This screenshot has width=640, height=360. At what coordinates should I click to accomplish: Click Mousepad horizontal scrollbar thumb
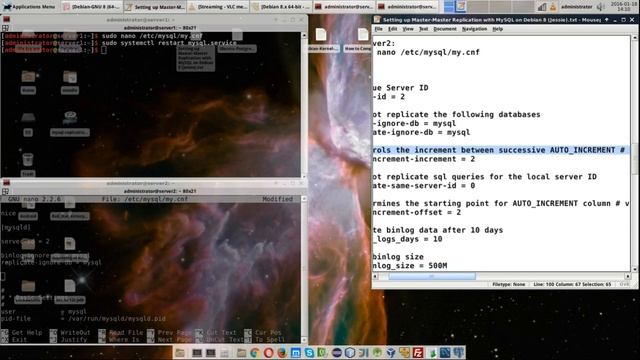click(432, 276)
